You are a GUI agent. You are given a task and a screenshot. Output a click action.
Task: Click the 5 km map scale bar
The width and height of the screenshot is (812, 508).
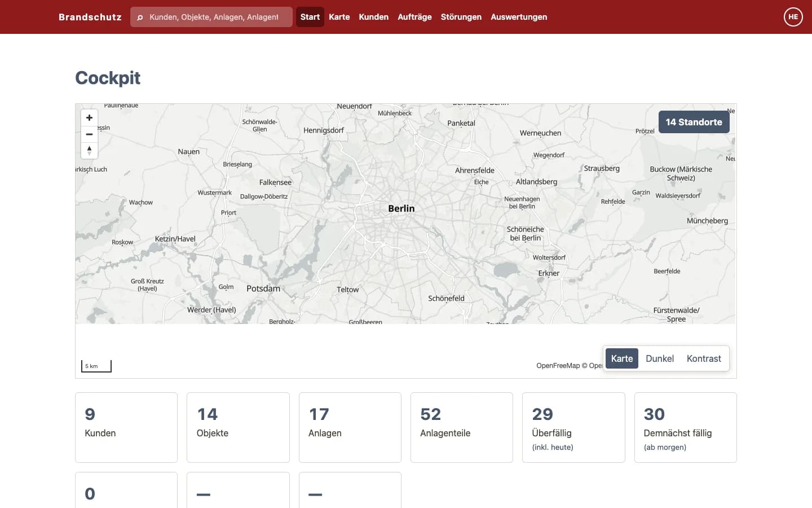pyautogui.click(x=96, y=366)
